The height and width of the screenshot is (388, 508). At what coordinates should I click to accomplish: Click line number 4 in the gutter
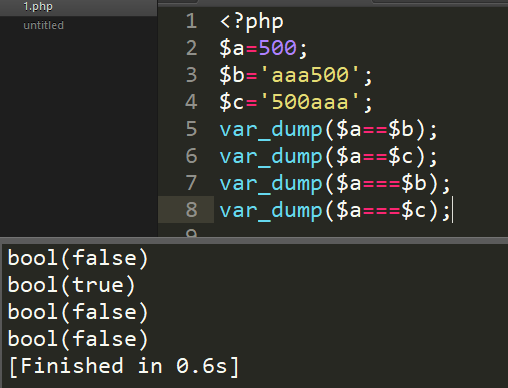(191, 102)
